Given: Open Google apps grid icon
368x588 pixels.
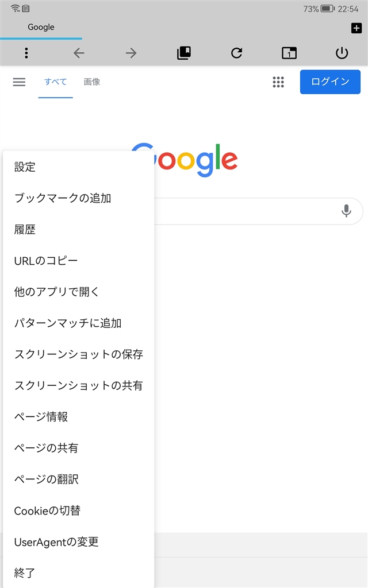Looking at the screenshot, I should 278,82.
